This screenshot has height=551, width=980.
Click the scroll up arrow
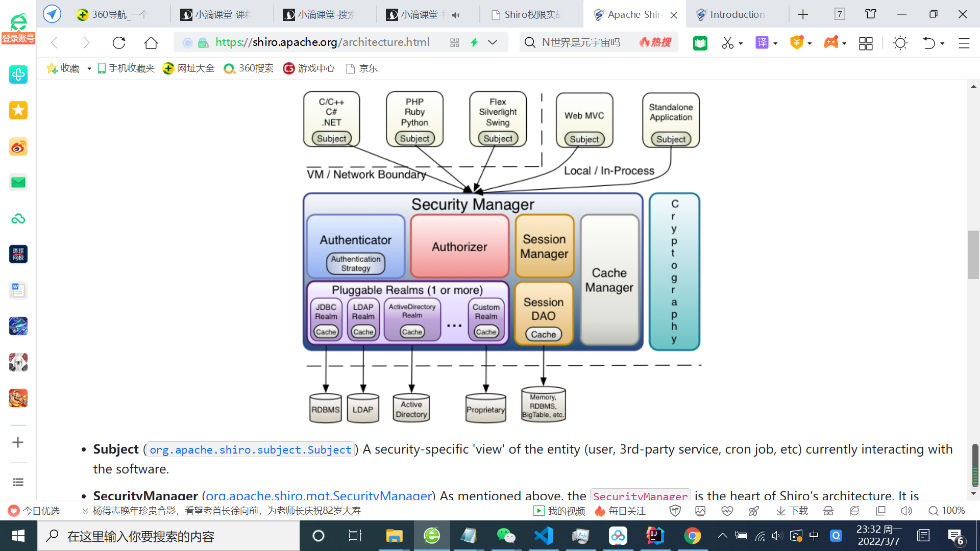pyautogui.click(x=973, y=86)
